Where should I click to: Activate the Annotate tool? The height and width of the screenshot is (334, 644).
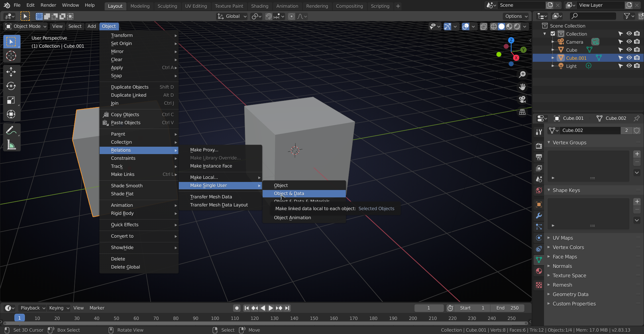click(x=11, y=130)
